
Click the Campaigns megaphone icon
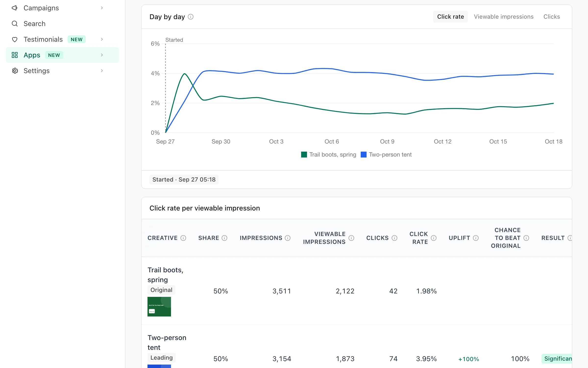coord(15,8)
